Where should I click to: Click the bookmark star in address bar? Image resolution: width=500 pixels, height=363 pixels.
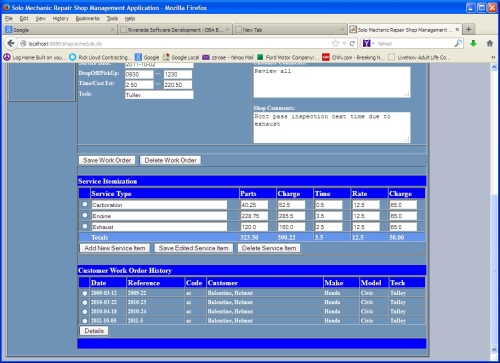(335, 43)
